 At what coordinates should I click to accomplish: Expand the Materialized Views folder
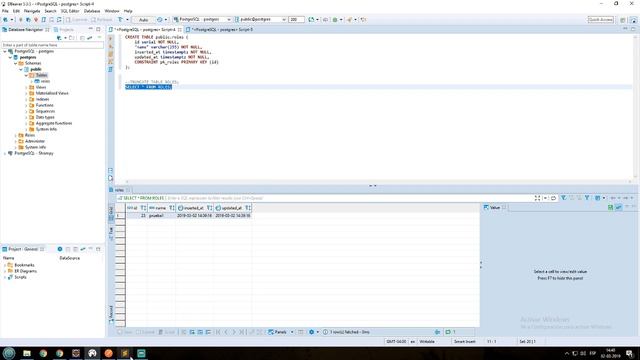coord(26,93)
